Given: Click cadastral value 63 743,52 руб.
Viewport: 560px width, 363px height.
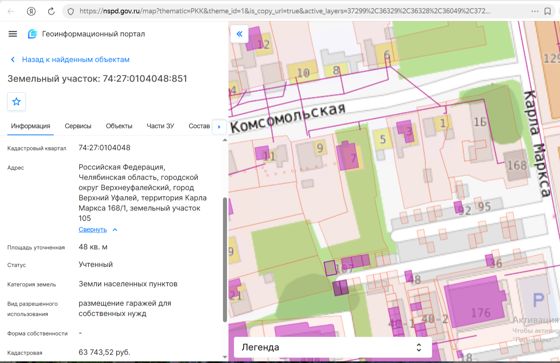Looking at the screenshot, I should [104, 352].
